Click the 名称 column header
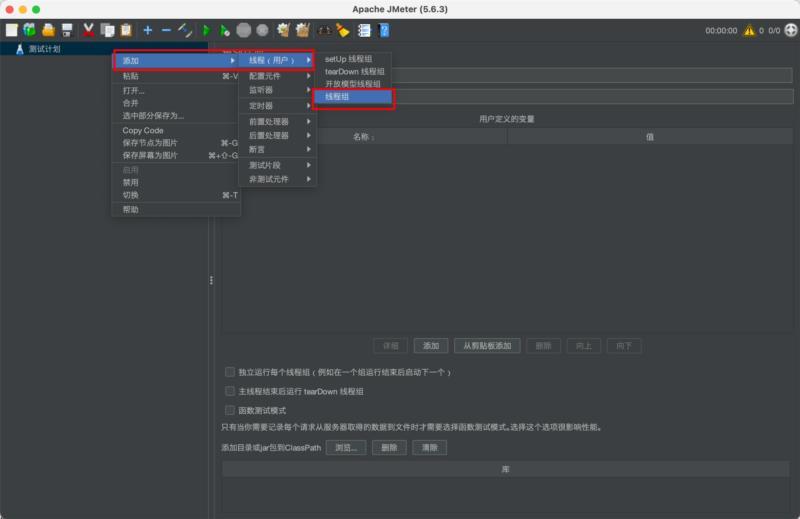The height and width of the screenshot is (519, 800). 364,137
